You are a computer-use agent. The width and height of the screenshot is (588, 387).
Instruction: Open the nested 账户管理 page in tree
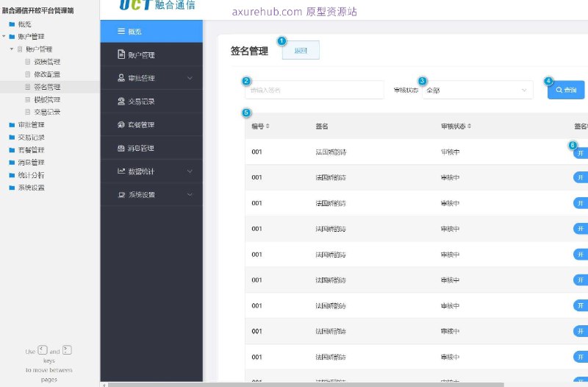[x=39, y=49]
